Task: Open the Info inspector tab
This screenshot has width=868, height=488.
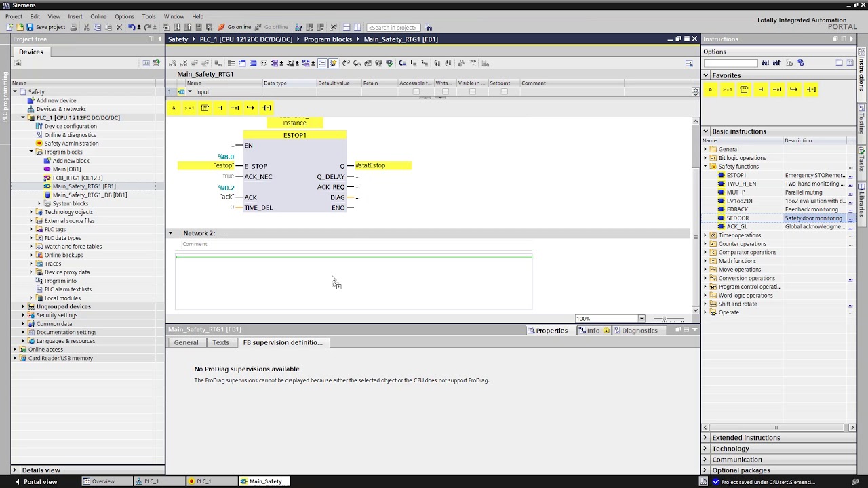Action: click(593, 330)
